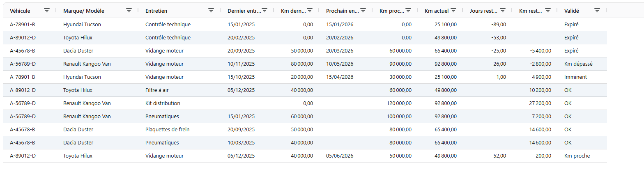
Task: Sort by the Véhicule column header
Action: (20, 11)
